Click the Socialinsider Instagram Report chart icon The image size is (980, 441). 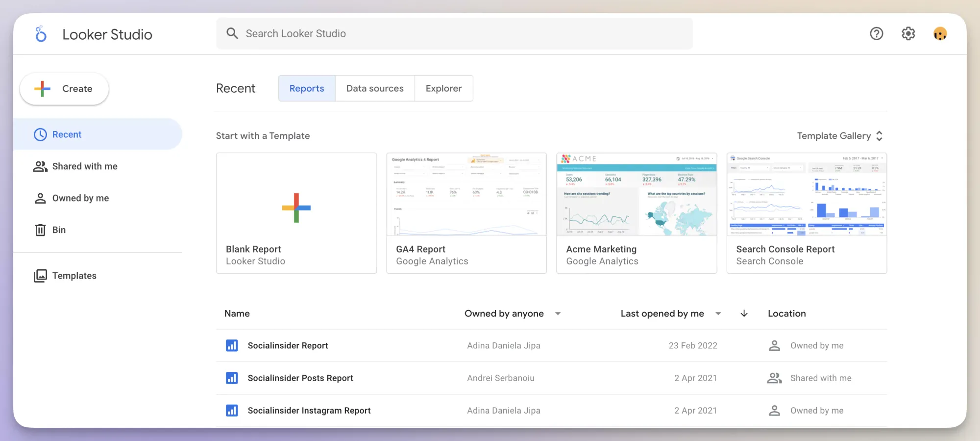click(x=232, y=410)
